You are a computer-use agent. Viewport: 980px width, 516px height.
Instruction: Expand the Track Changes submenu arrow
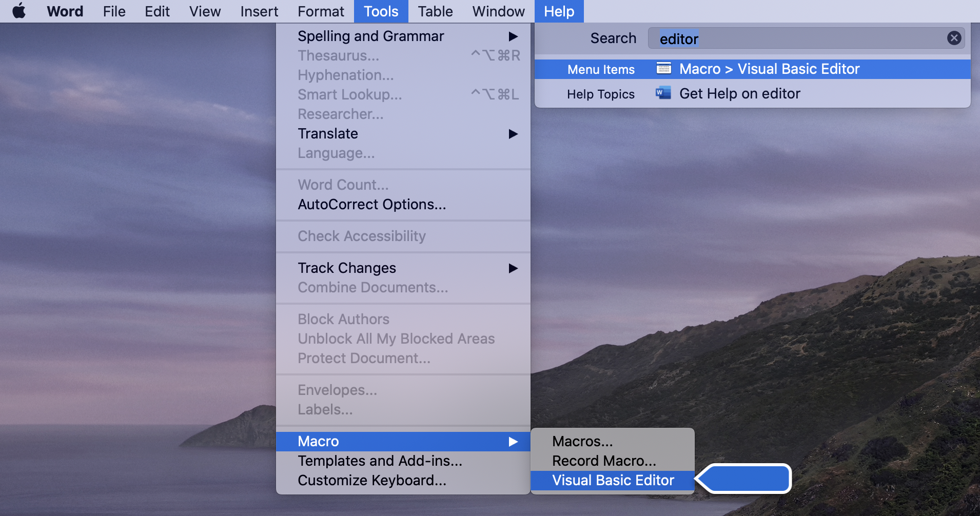(x=513, y=268)
